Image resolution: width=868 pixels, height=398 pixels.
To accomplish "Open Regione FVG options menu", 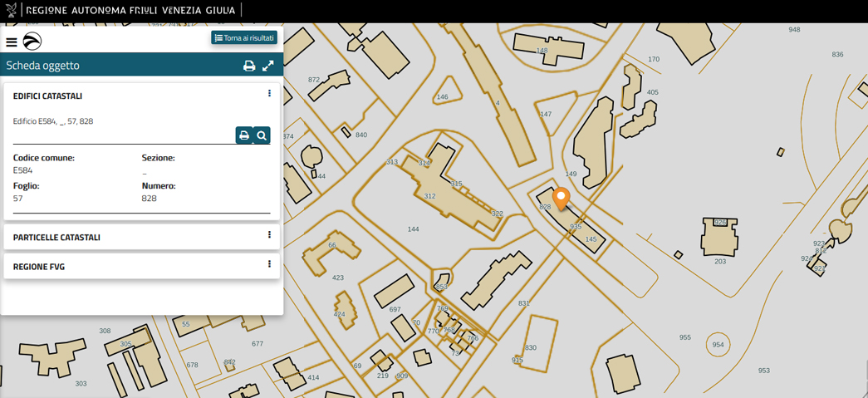I will pyautogui.click(x=269, y=264).
